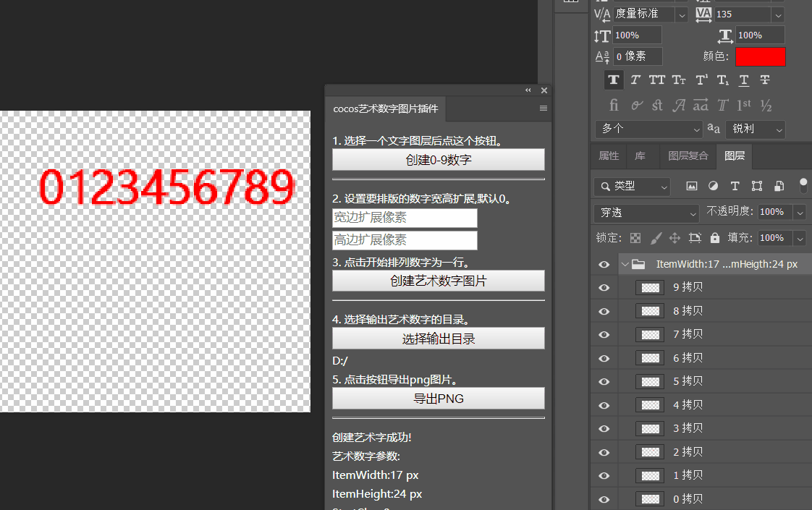Enable swash OpenType icon

click(679, 105)
